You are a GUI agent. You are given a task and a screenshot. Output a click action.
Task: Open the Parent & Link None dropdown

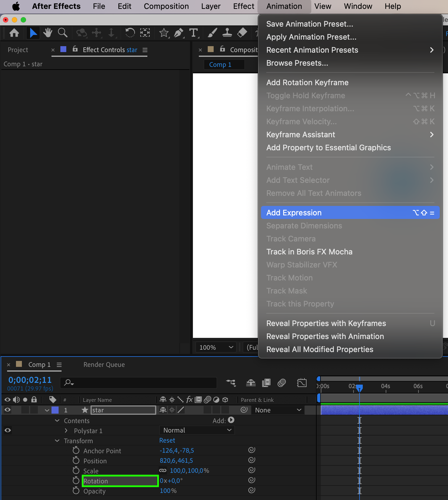click(278, 410)
